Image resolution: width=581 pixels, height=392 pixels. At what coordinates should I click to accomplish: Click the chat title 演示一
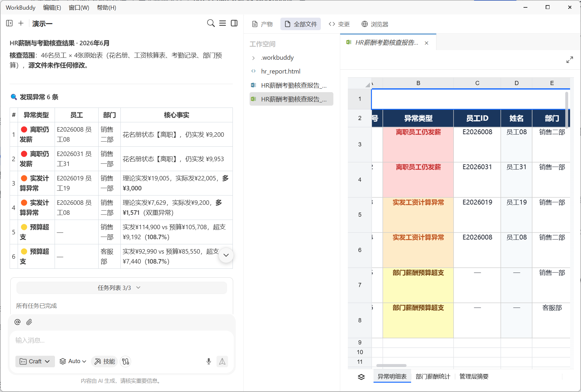coord(42,24)
